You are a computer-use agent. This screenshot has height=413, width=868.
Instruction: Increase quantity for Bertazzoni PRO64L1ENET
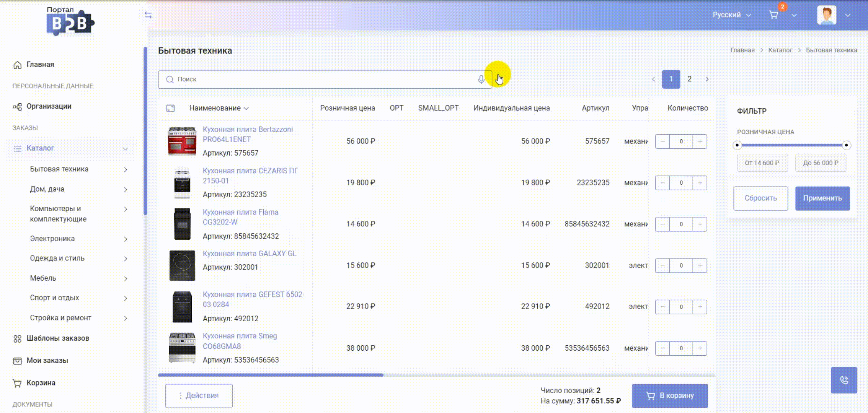coord(700,141)
